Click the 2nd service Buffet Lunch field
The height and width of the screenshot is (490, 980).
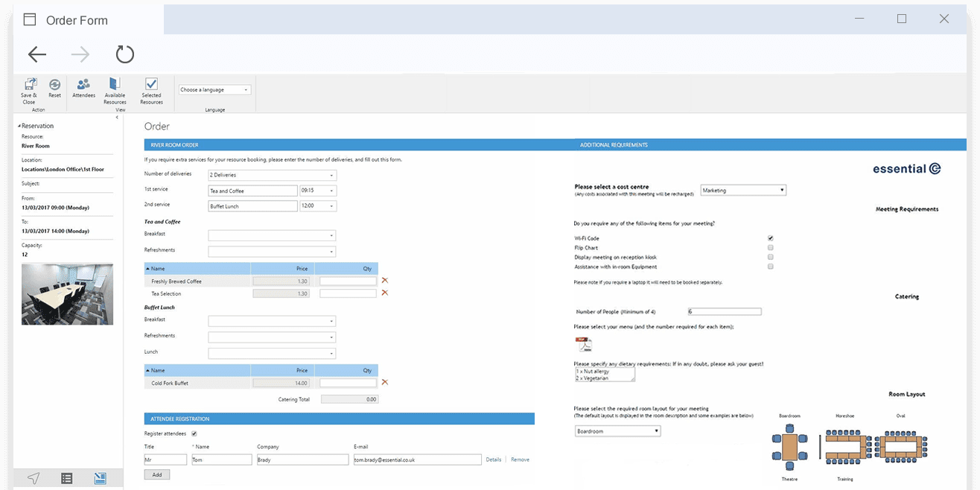click(x=252, y=206)
